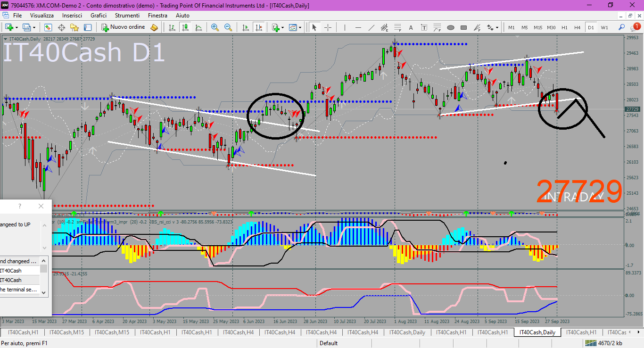This screenshot has height=348, width=644.
Task: Switch to H4 timeframe
Action: tap(578, 27)
